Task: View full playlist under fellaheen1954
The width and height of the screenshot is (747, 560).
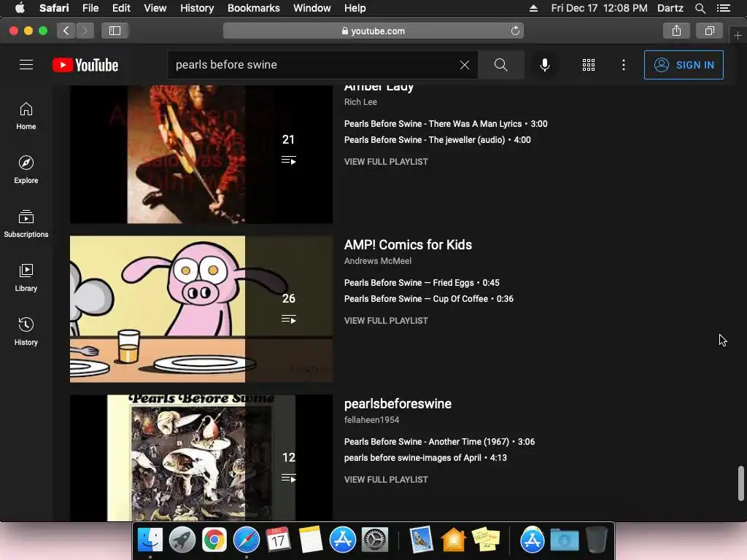Action: click(386, 480)
